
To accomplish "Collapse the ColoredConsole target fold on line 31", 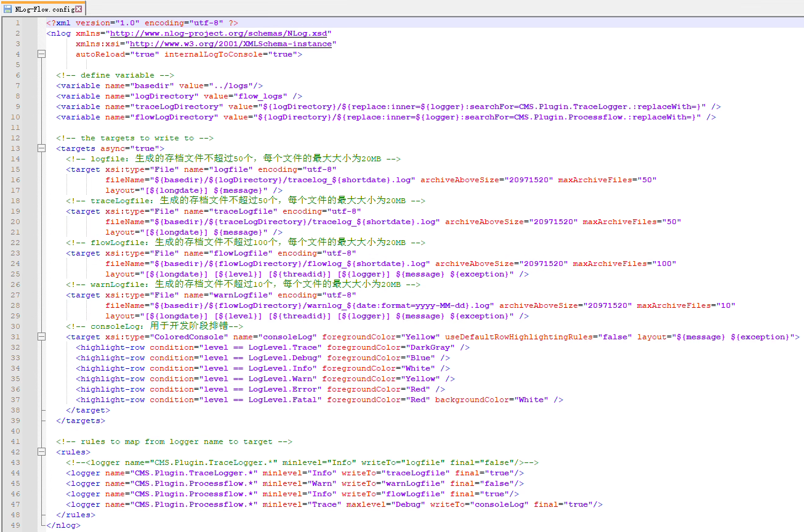I will coord(41,337).
